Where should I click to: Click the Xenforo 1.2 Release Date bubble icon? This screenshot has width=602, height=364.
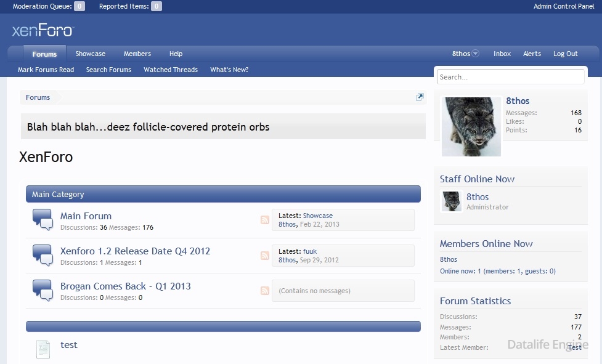[x=43, y=255]
